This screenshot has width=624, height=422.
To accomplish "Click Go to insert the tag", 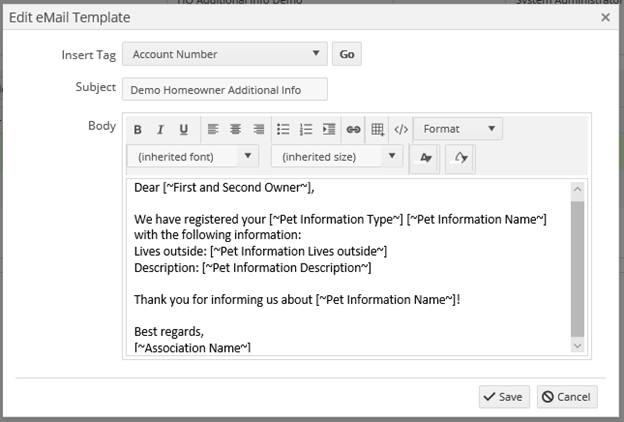I will pos(347,54).
